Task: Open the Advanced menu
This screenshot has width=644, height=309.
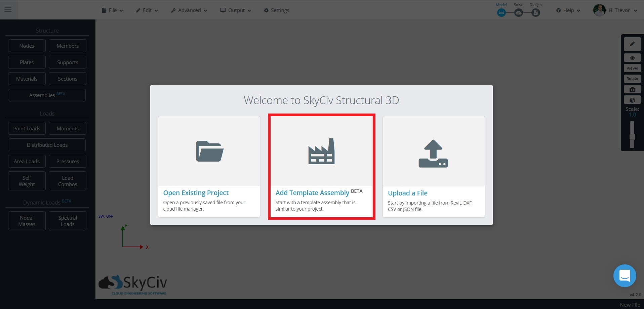Action: pos(189,10)
